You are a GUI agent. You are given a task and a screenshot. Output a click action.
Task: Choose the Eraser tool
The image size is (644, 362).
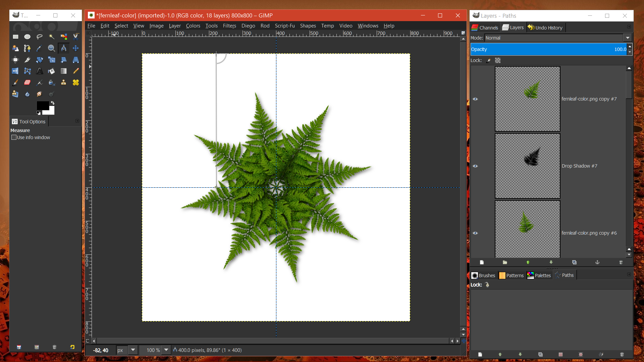28,82
